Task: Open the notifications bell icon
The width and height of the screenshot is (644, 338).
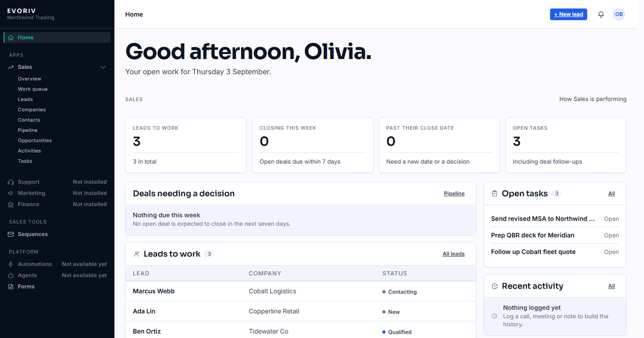Action: pyautogui.click(x=601, y=14)
